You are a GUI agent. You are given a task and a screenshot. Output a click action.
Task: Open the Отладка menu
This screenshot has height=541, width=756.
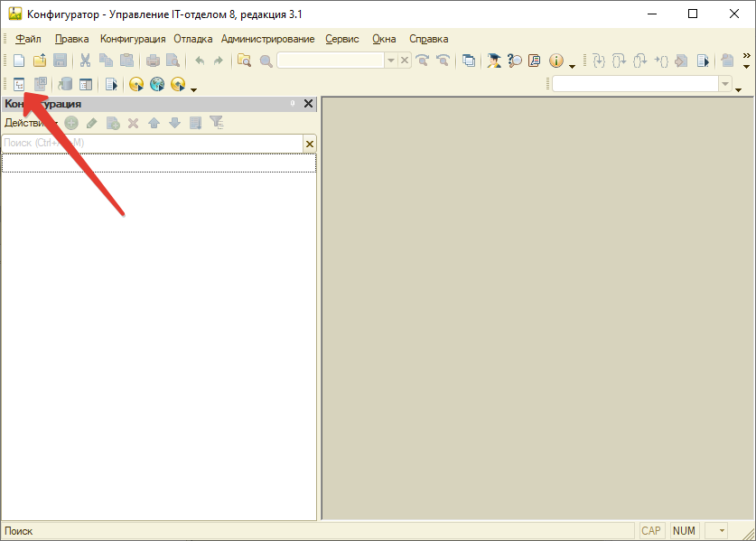[192, 39]
